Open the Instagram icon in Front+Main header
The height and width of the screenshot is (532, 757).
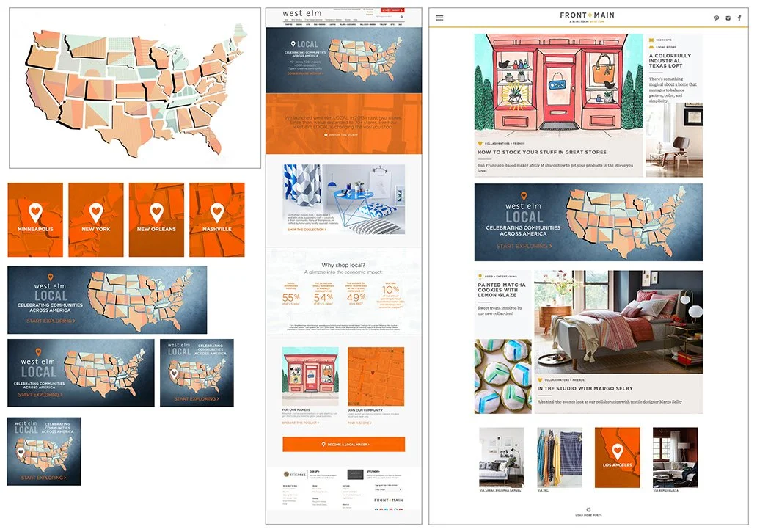click(x=728, y=18)
